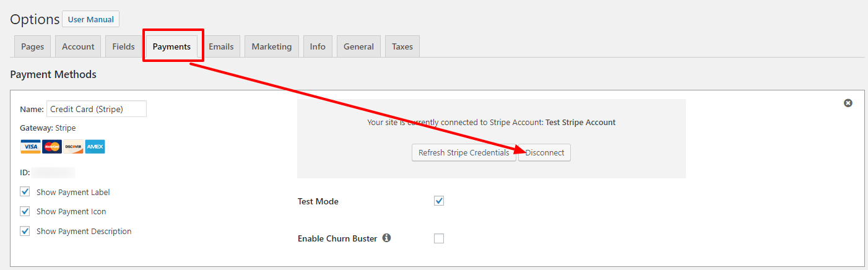Uncheck Show Payment Description
Screen dimensions: 868x270
(25, 231)
